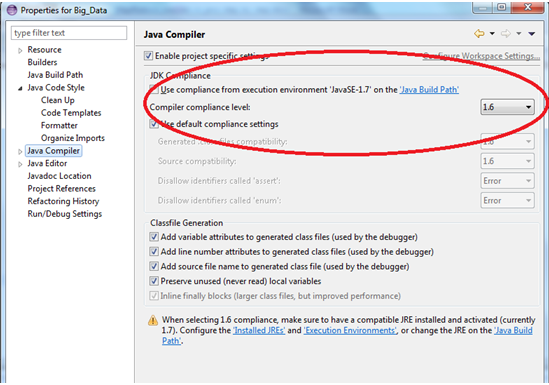Select Java Code Style in the tree
549x385 pixels.
point(56,88)
